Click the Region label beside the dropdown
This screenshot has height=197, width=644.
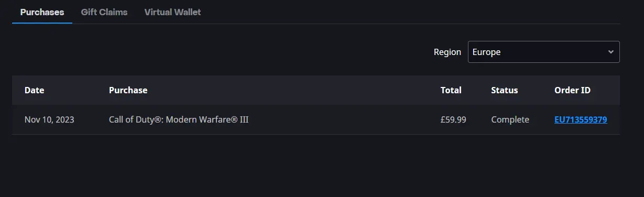coord(447,52)
